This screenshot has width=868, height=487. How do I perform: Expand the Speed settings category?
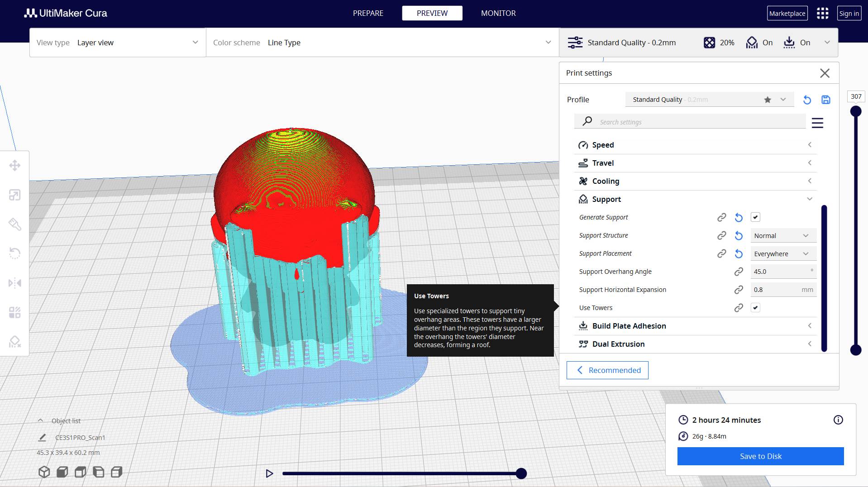click(x=695, y=145)
